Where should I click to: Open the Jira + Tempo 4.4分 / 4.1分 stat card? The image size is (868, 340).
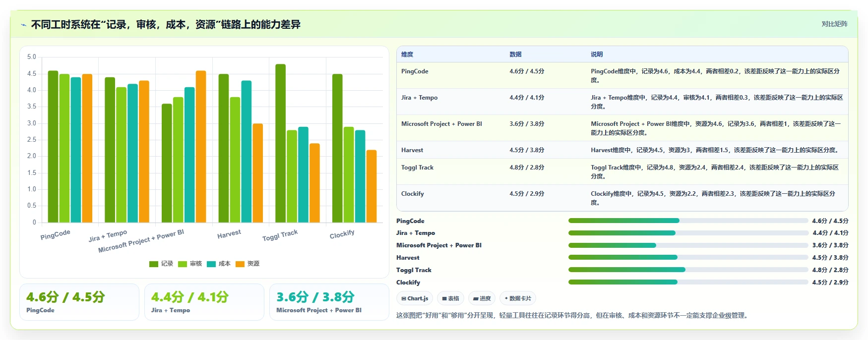coord(204,302)
